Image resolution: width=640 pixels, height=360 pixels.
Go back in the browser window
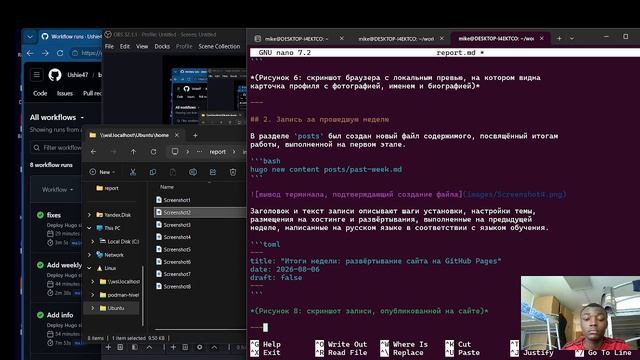point(30,53)
